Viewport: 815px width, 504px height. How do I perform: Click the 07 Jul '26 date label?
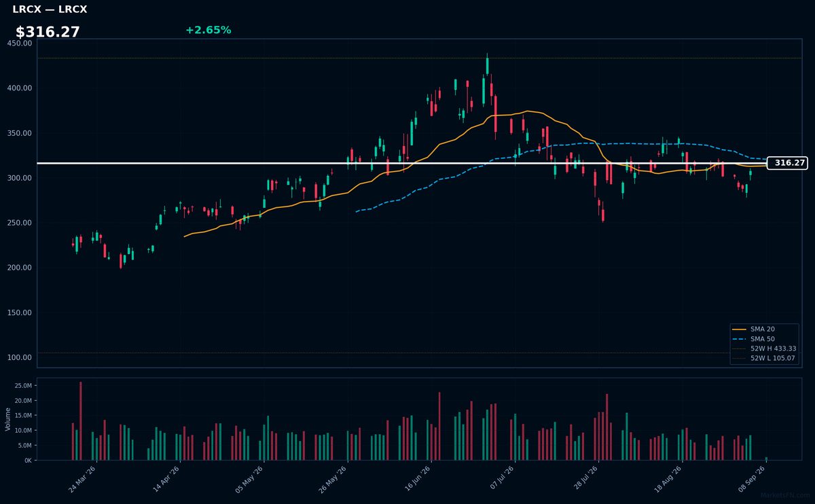click(502, 480)
